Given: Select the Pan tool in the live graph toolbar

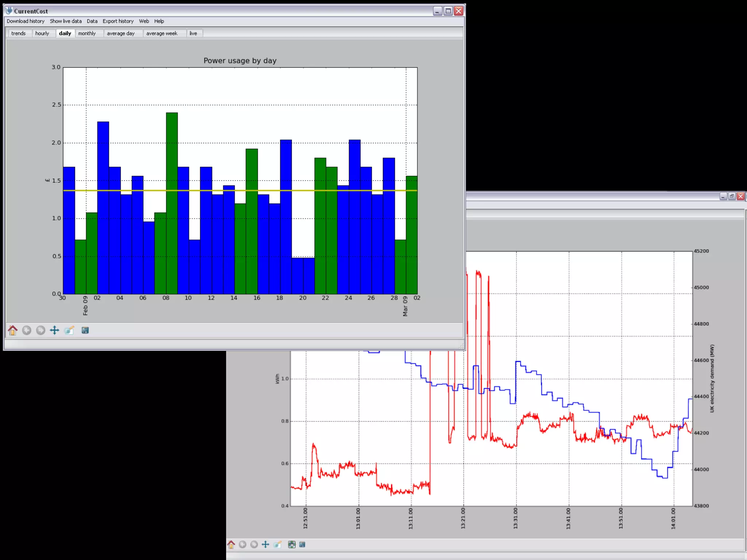Looking at the screenshot, I should 266,544.
